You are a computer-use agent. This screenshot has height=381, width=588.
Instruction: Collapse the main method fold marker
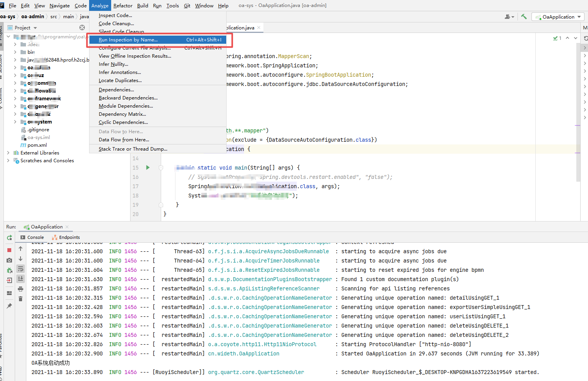161,168
